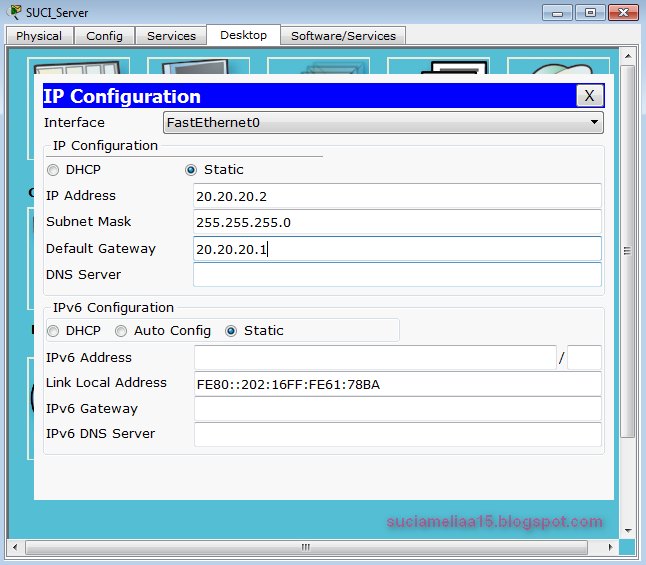This screenshot has height=565, width=646.
Task: Click the IPv6 Address input field
Action: 375,357
